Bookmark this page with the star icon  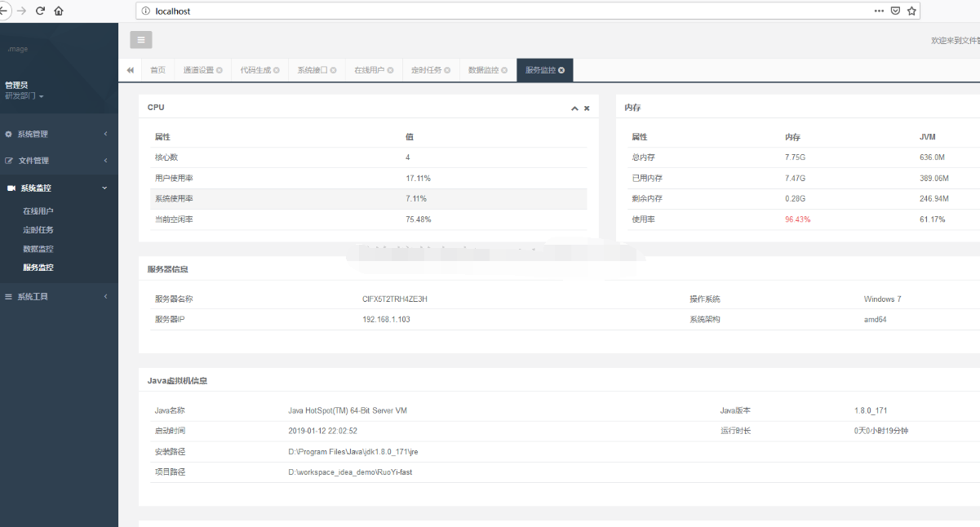coord(911,11)
